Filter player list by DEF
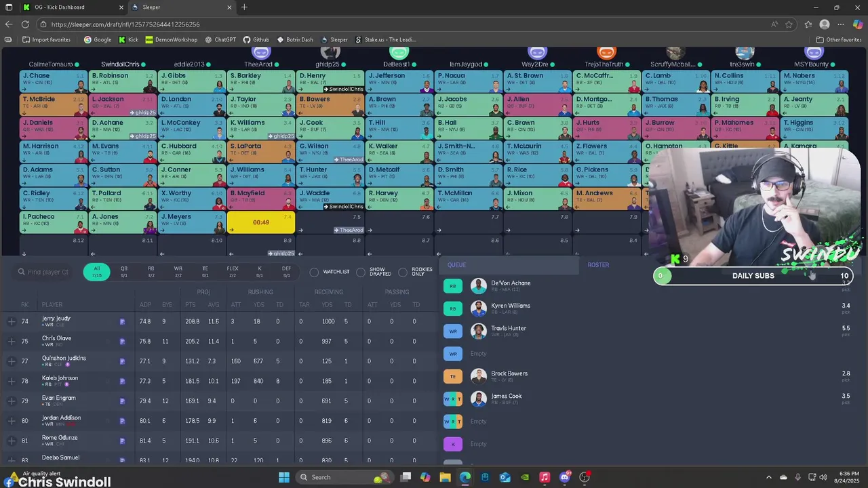 [286, 272]
